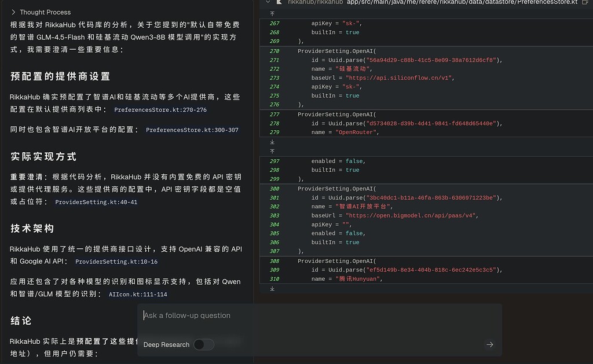The image size is (593, 364).
Task: Expand code downward below line 310
Action: (x=272, y=289)
